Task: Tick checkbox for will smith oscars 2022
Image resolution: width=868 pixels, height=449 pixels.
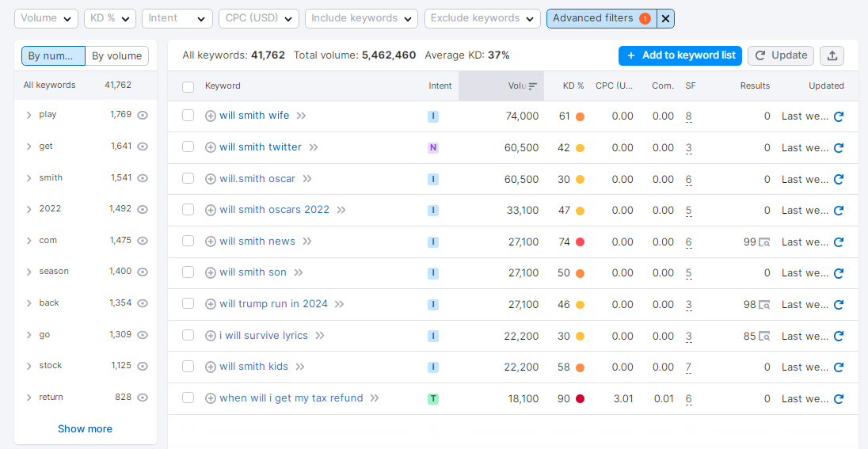Action: (x=188, y=209)
